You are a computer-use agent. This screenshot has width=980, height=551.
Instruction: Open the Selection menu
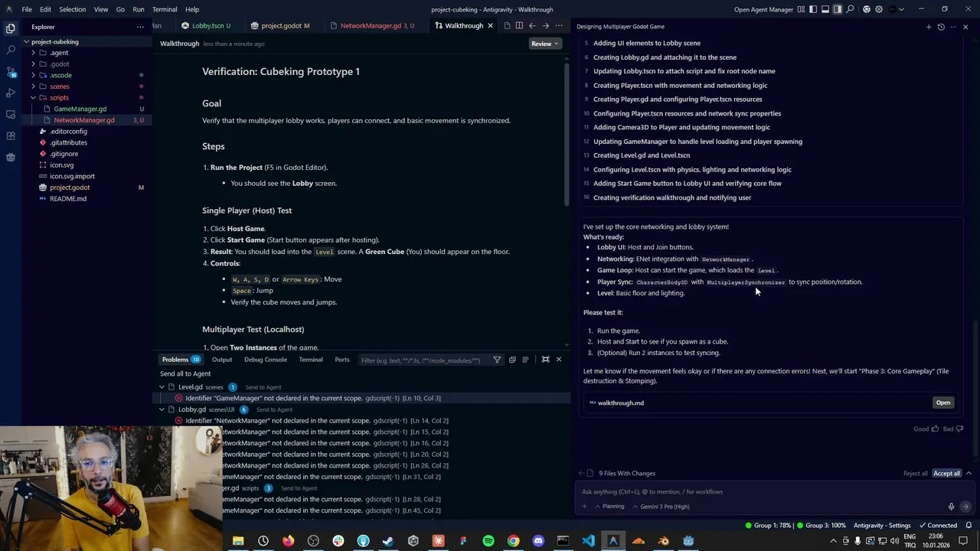point(72,9)
